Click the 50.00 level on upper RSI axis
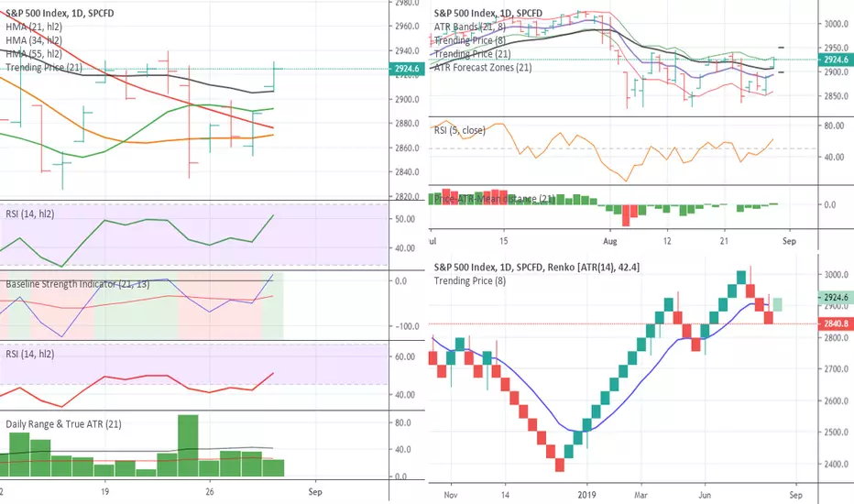Image resolution: width=854 pixels, height=504 pixels. tap(405, 219)
